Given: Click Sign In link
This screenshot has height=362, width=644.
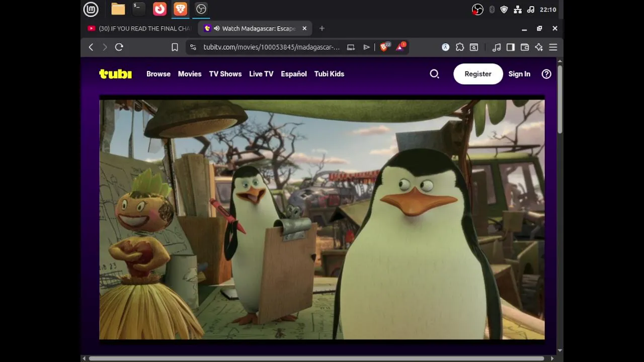Looking at the screenshot, I should tap(519, 74).
